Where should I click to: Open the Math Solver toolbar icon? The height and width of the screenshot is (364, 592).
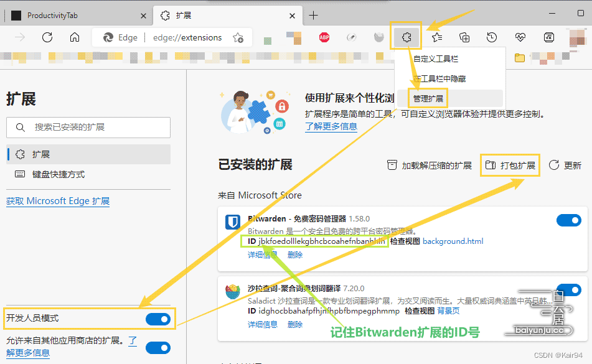point(548,37)
